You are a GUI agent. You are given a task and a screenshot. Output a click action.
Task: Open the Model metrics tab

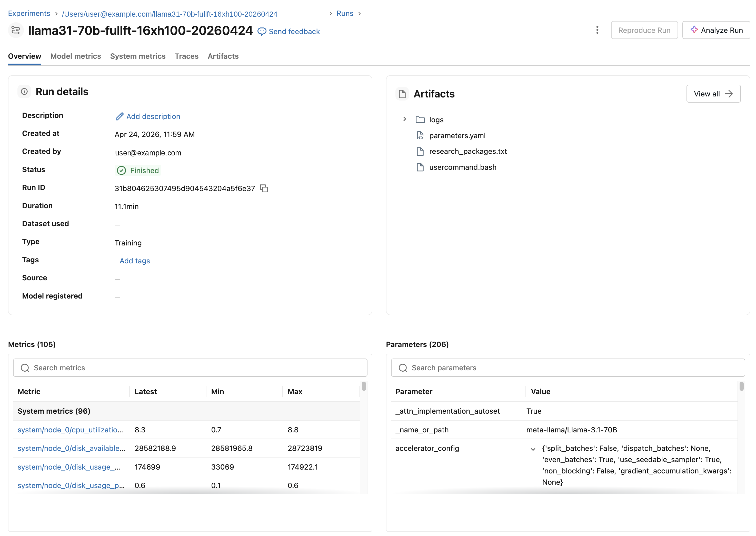pos(76,56)
